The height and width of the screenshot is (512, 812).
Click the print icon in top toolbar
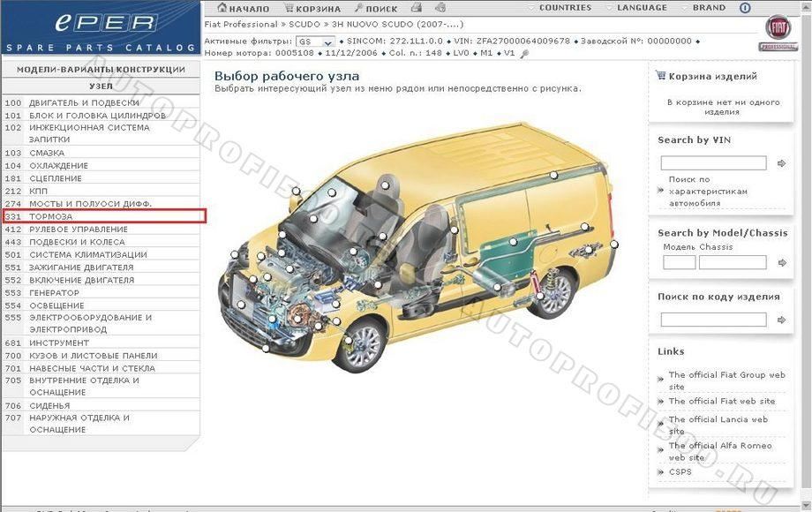pos(417,8)
